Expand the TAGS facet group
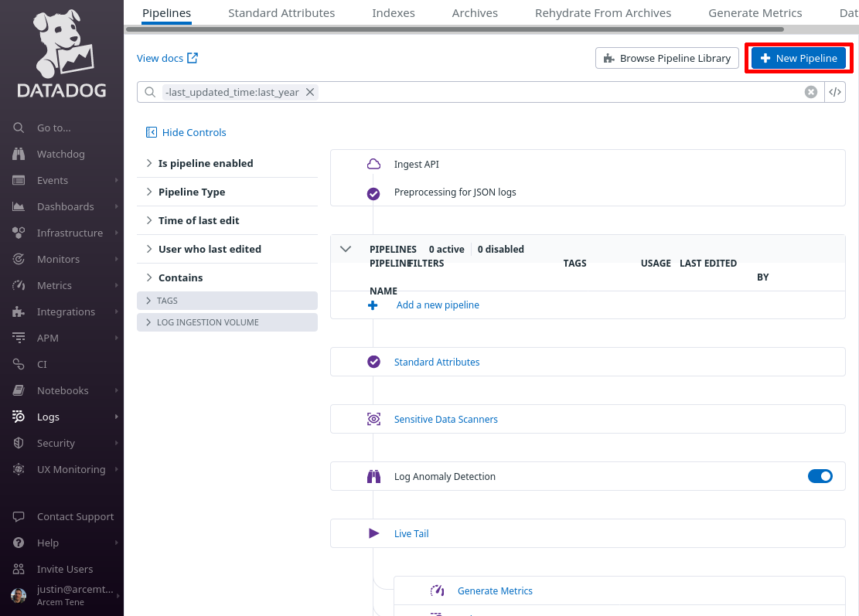This screenshot has height=616, width=859. pyautogui.click(x=227, y=301)
